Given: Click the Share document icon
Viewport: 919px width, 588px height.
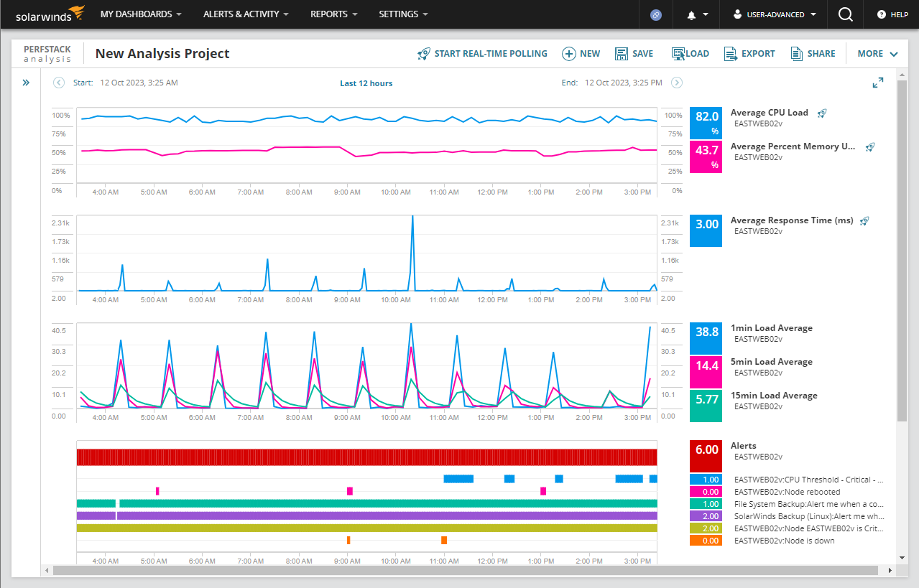Looking at the screenshot, I should point(796,54).
